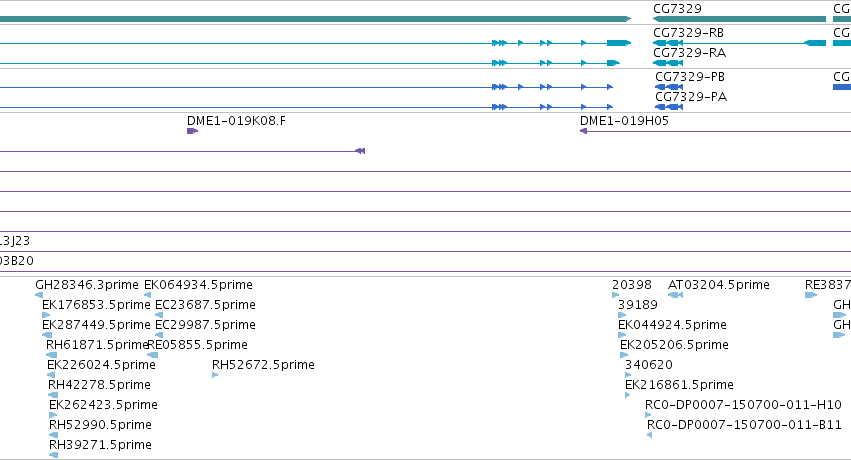Image resolution: width=851 pixels, height=460 pixels.
Task: Select EC23687.5prime EST label
Action: click(x=205, y=305)
